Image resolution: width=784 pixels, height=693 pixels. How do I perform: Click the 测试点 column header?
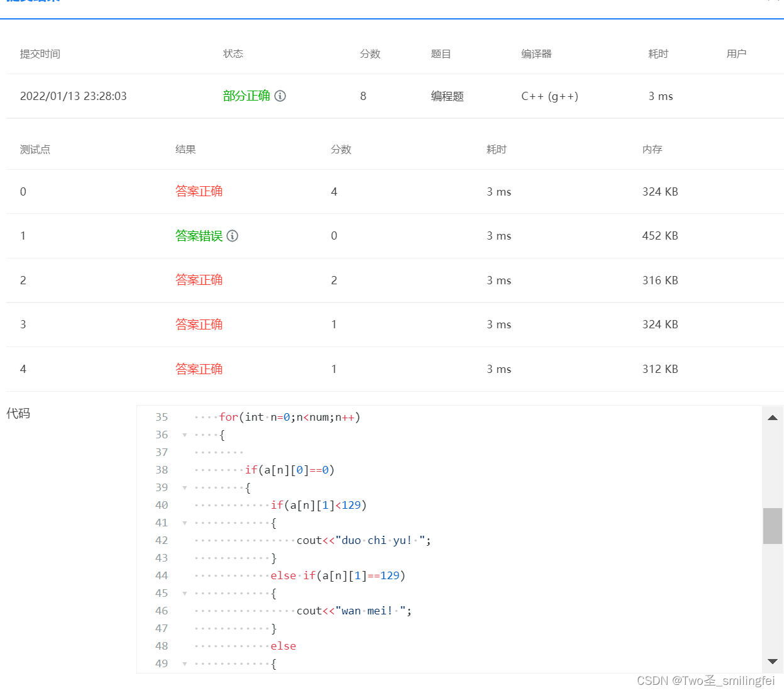[35, 150]
